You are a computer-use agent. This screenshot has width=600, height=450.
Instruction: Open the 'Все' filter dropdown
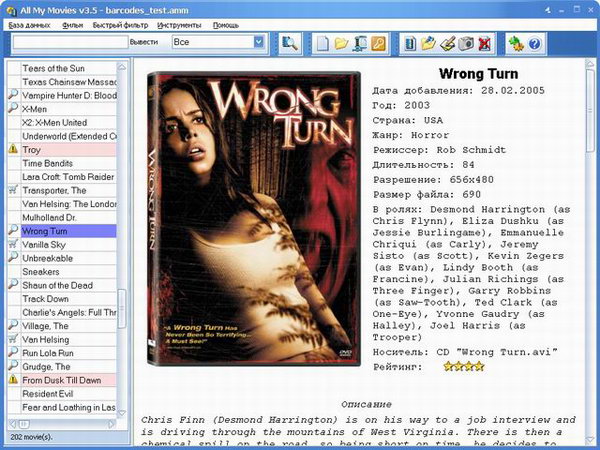point(258,42)
